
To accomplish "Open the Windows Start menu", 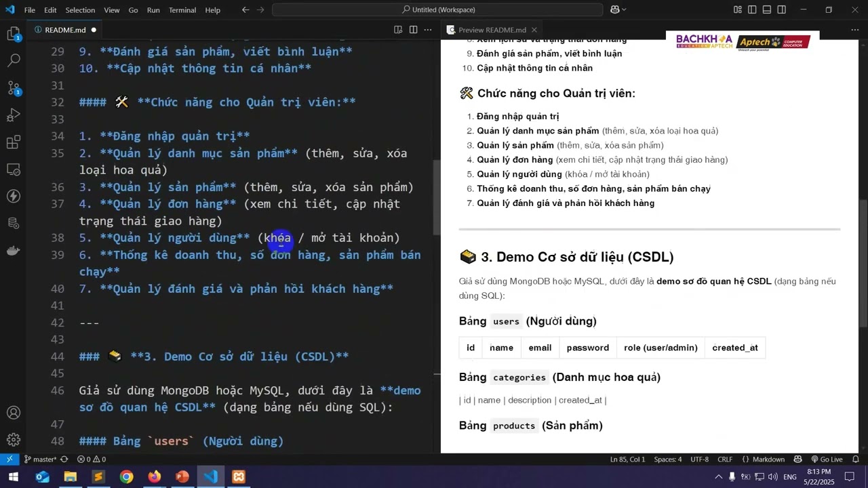I will (x=13, y=477).
